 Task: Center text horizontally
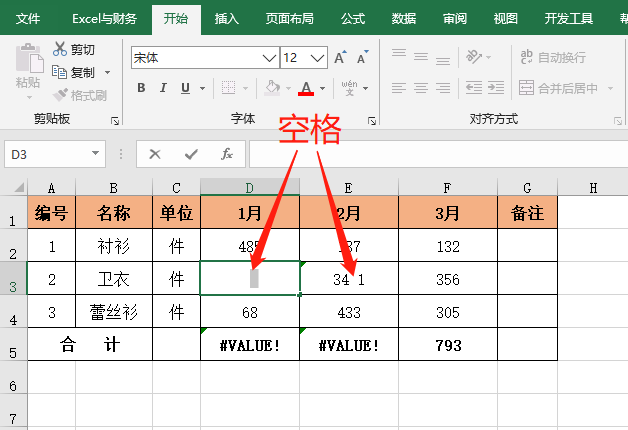(421, 88)
